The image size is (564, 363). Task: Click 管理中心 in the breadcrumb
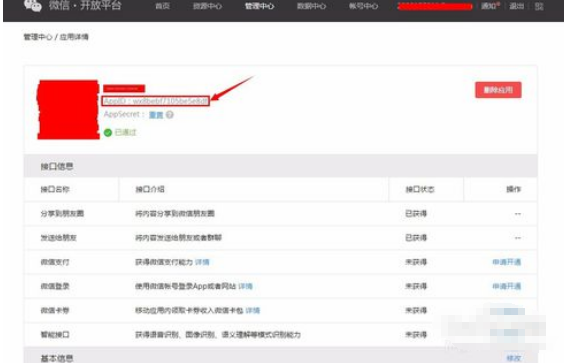point(38,37)
